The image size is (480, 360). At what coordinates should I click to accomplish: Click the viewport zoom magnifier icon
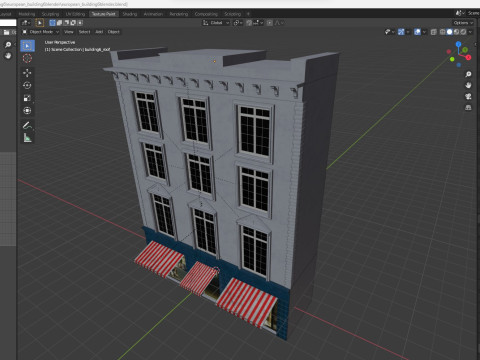coord(468,74)
